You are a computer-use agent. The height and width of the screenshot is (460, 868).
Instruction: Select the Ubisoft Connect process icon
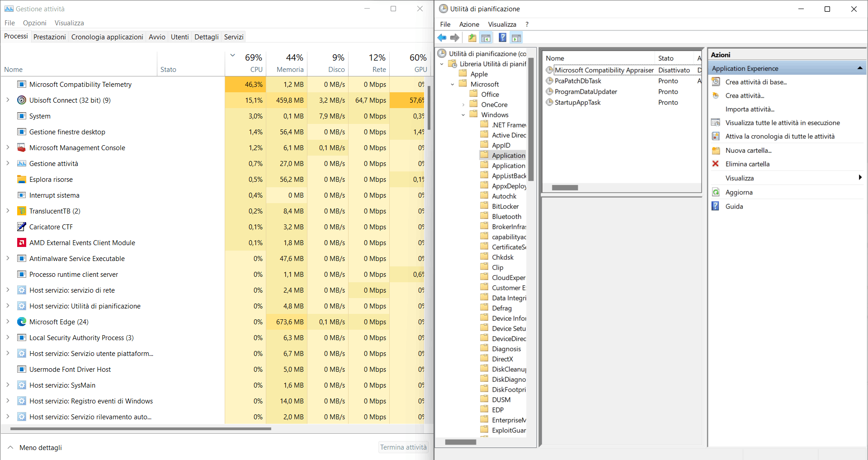[21, 100]
